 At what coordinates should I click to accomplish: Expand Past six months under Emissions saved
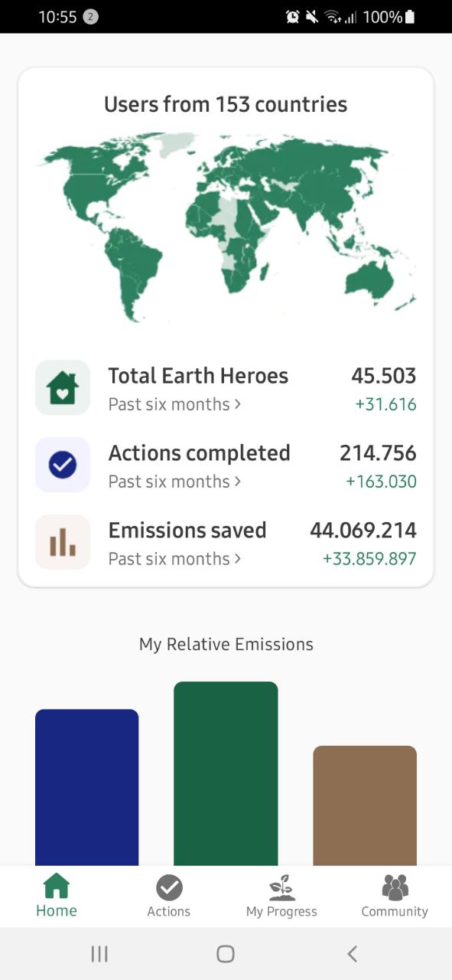pyautogui.click(x=174, y=558)
